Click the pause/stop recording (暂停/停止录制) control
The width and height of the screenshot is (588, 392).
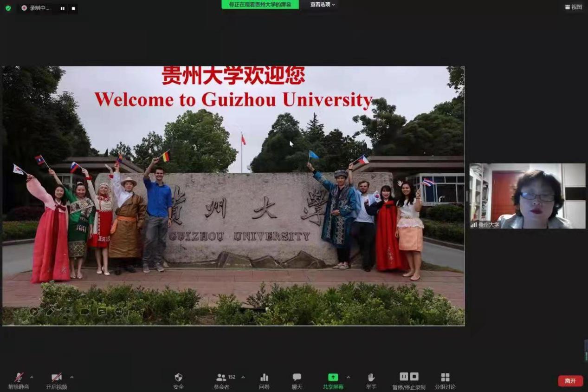(x=409, y=377)
